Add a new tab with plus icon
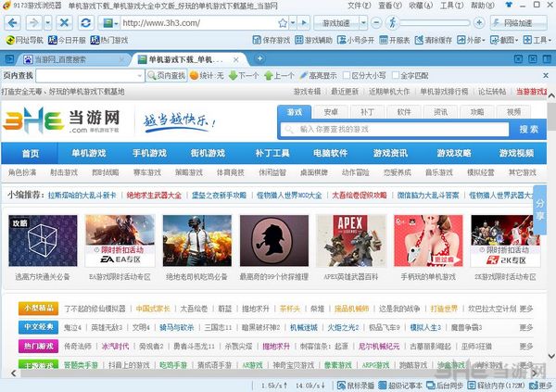 (x=259, y=58)
